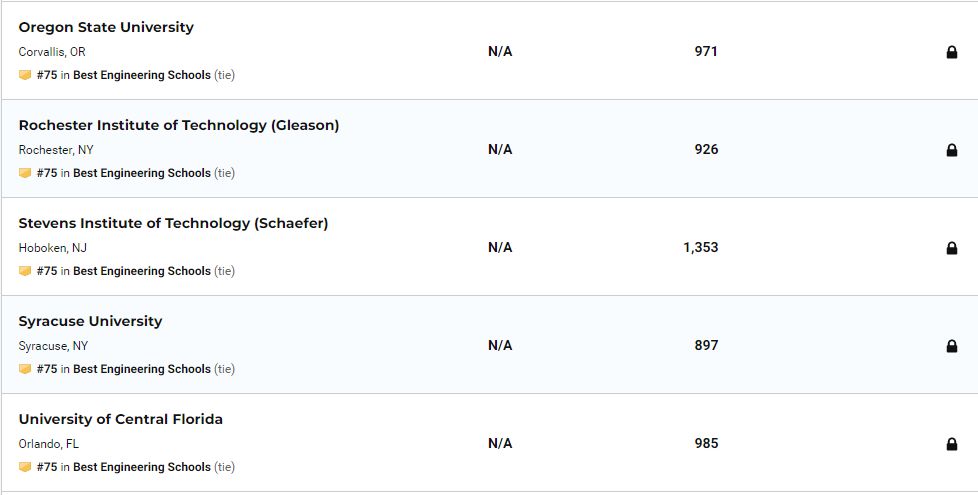Click lock icon for University of Central Florida
Screen dimensions: 978x495
point(951,444)
